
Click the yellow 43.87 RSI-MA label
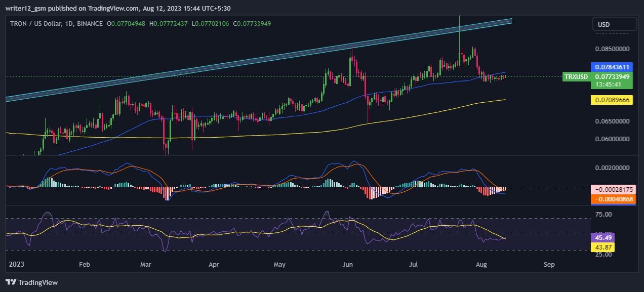(602, 247)
